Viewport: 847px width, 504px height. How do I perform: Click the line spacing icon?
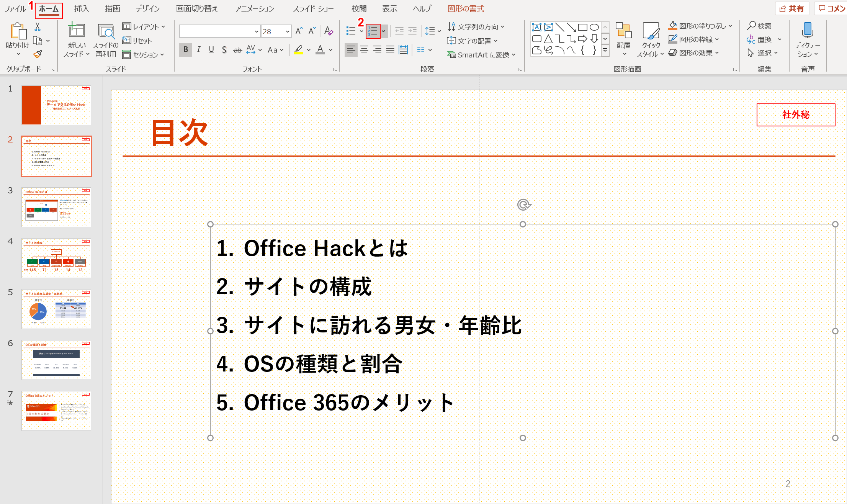[430, 31]
